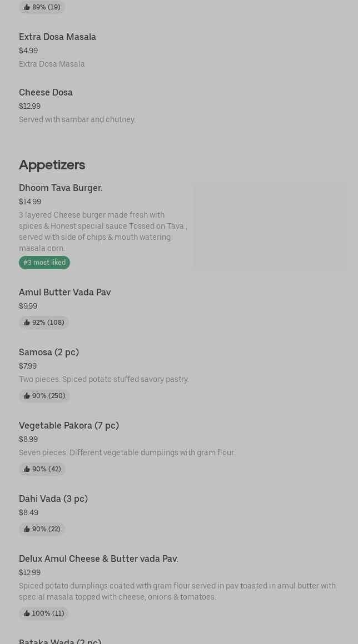
Task: Click the Dhoom Tava Burger description text
Action: 103,232
